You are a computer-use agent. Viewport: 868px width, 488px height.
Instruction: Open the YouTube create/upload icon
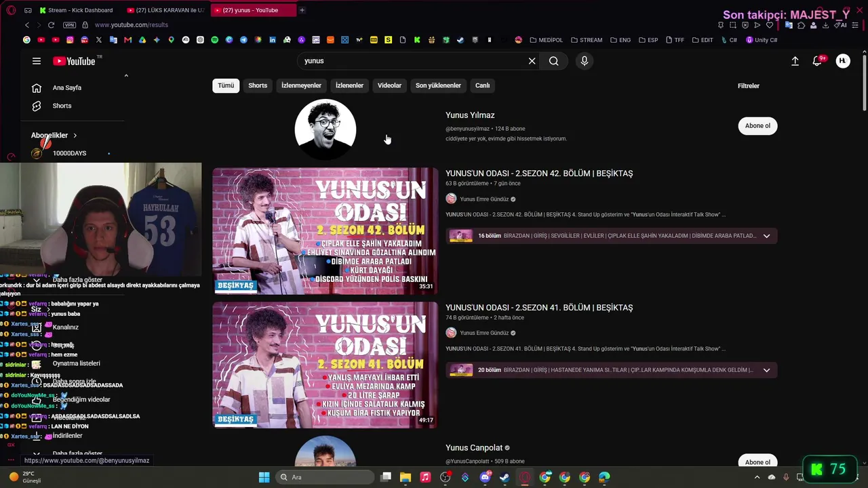[x=795, y=61]
